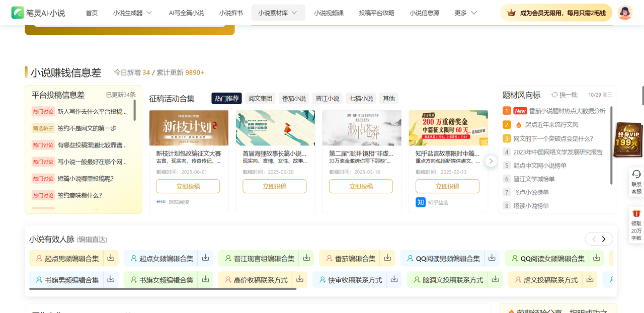Screen dimensions: 644x313
Task: Download 晋江现言组编辑合集 via download icon
Action: tap(306, 258)
